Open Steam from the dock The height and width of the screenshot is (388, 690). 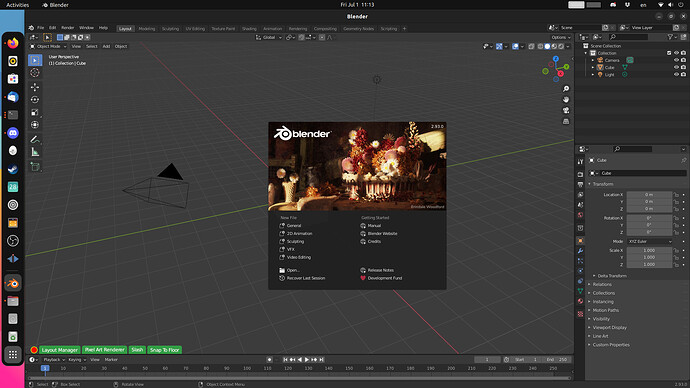pos(13,169)
